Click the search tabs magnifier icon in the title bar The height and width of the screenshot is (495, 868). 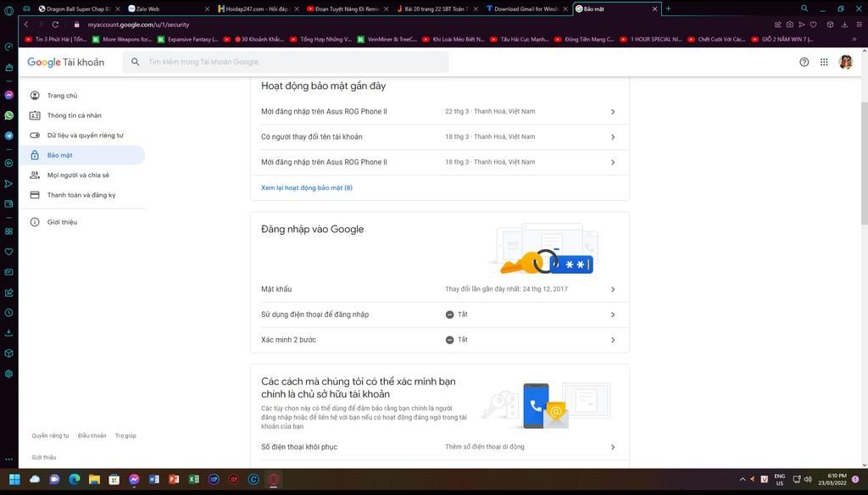[804, 8]
